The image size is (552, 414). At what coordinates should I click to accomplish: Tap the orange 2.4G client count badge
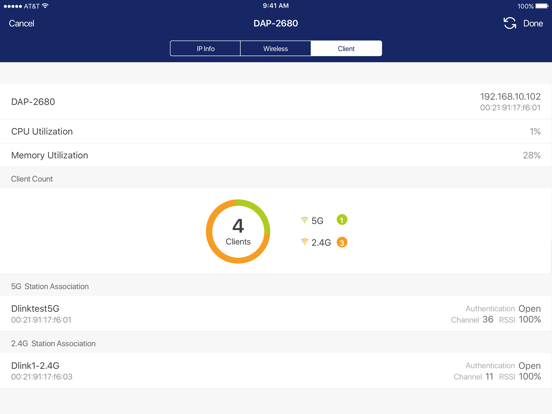pos(342,242)
